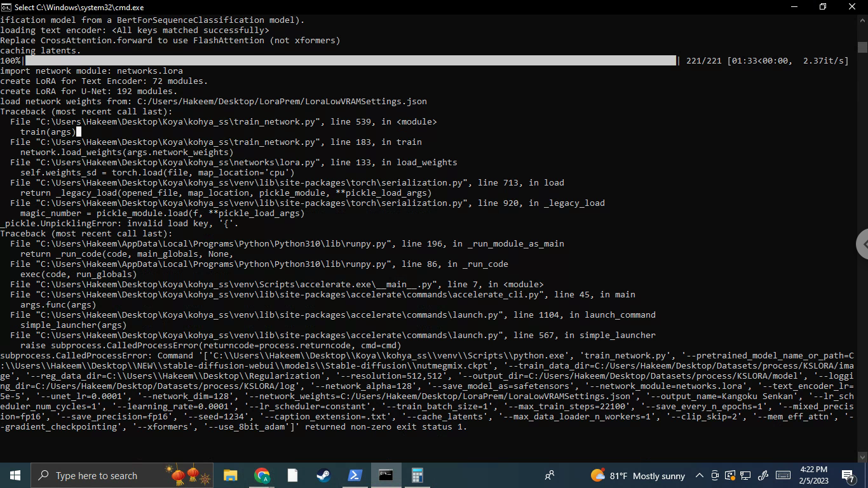Screen dimensions: 868x488
Task: Open the cmd.exe window system menu icon
Action: pyautogui.click(x=7, y=7)
